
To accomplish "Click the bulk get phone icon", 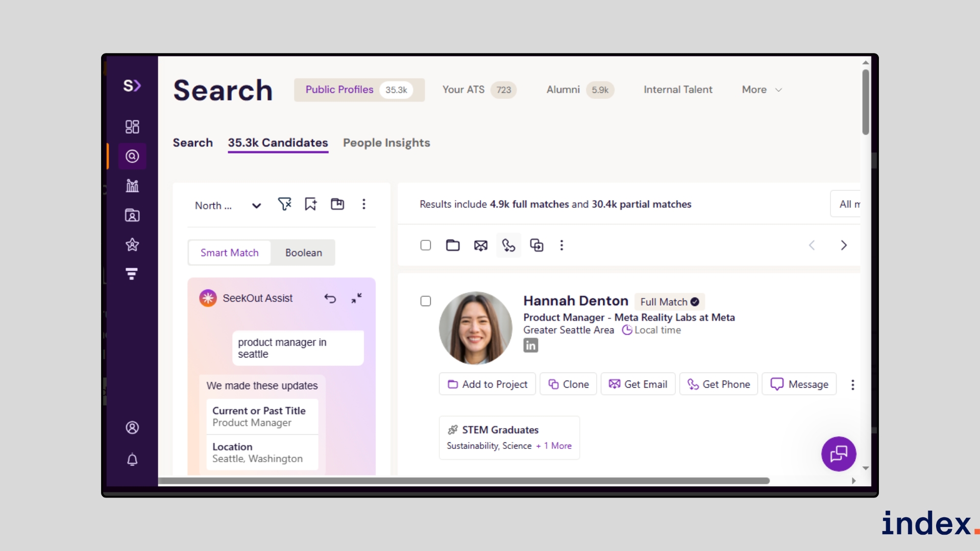I will pos(508,245).
